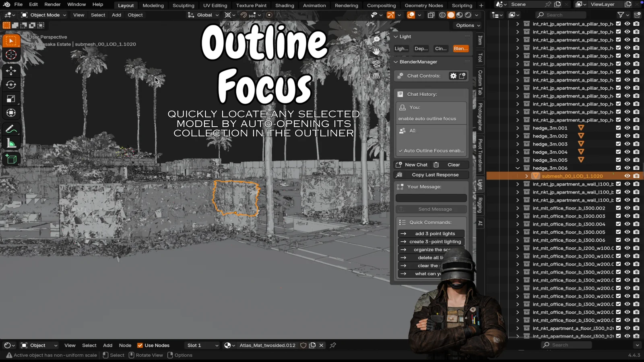Open the Render menu
Screen dimensions: 644x362
click(52, 4)
